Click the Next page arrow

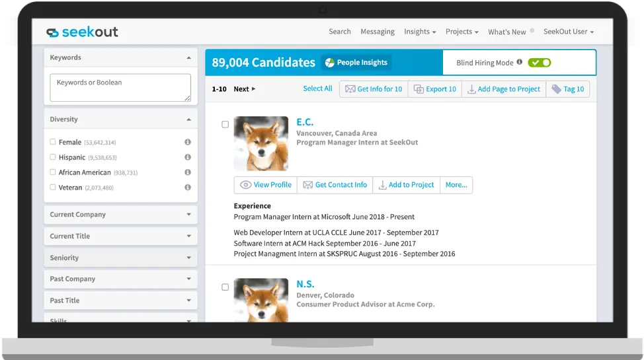(253, 89)
